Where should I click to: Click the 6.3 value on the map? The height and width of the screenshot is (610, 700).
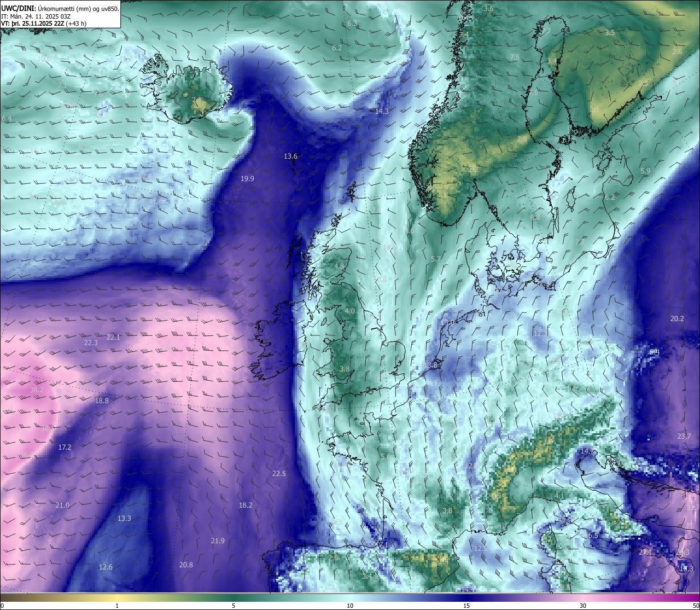352,24
